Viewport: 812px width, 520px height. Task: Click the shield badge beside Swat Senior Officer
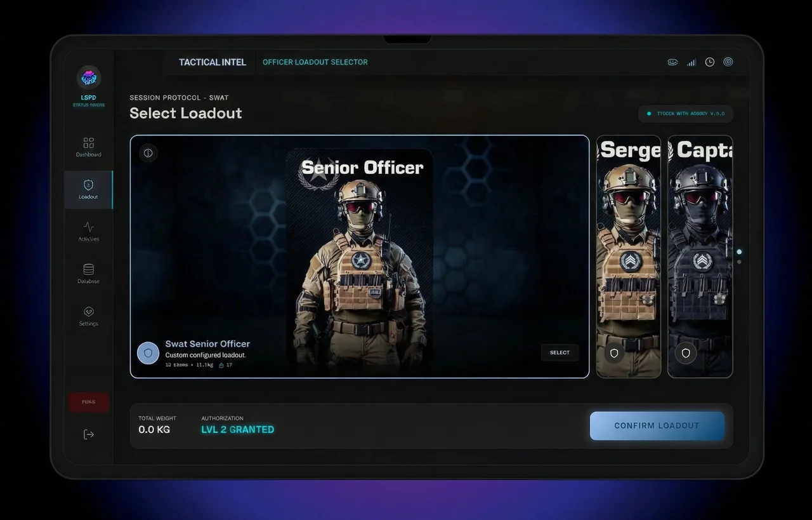pos(148,353)
